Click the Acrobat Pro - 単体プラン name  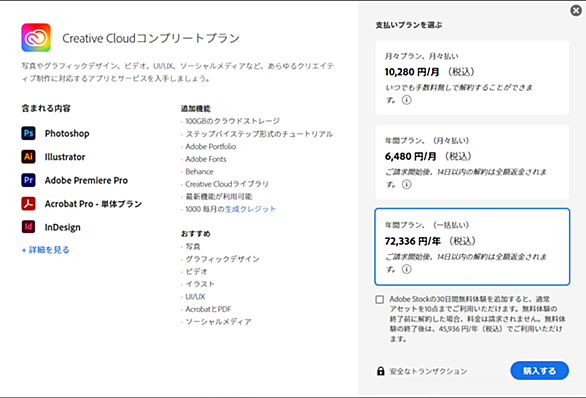tap(93, 204)
